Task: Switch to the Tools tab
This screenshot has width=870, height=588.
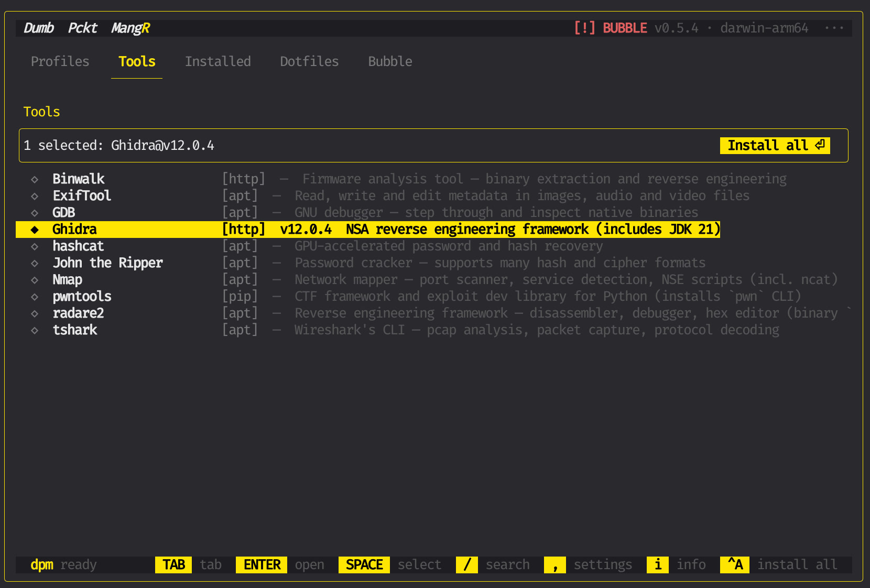Action: 137,61
